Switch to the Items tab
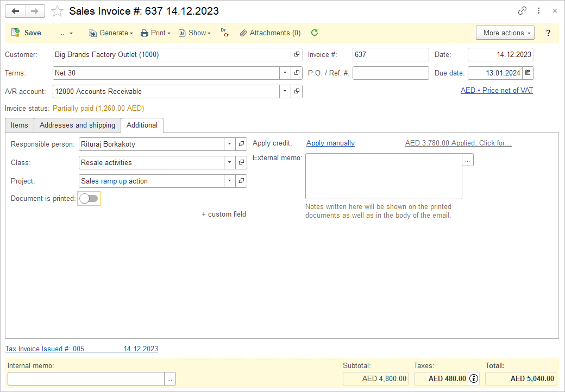The width and height of the screenshot is (565, 392). [x=20, y=125]
